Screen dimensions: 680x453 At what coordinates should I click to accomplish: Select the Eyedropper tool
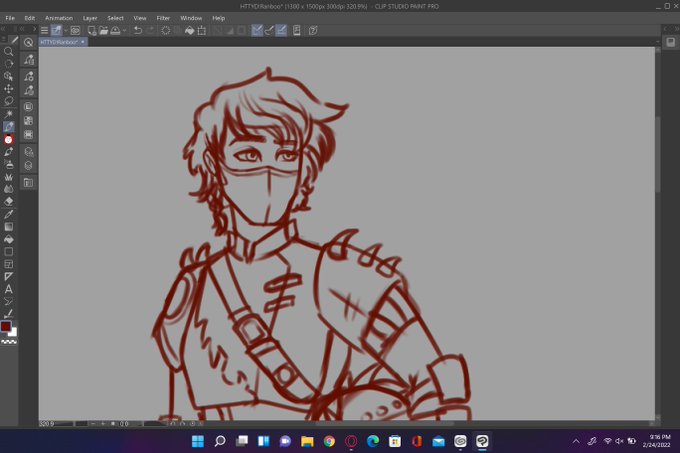(x=8, y=214)
